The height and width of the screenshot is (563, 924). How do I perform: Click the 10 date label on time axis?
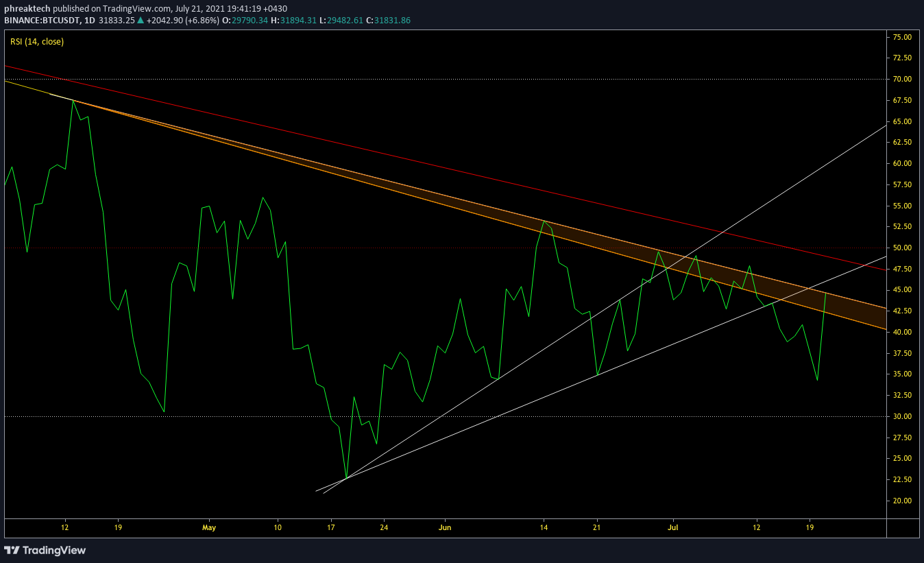coord(277,527)
